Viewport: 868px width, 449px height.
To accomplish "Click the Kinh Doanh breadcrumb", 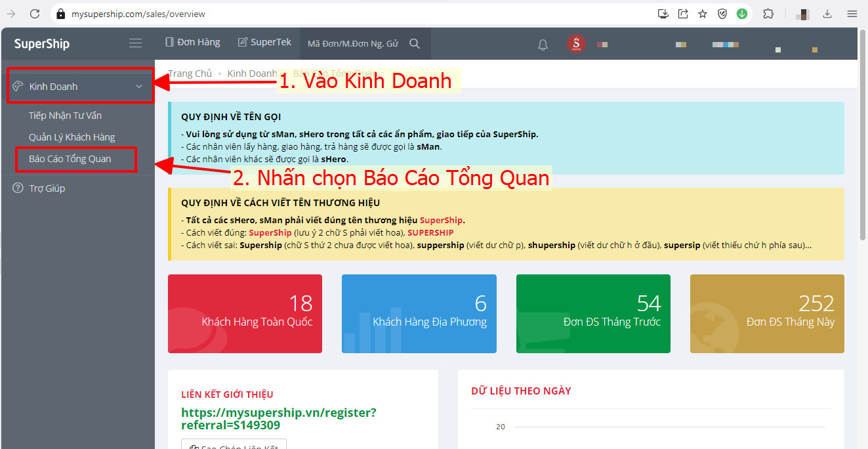I will pos(252,74).
